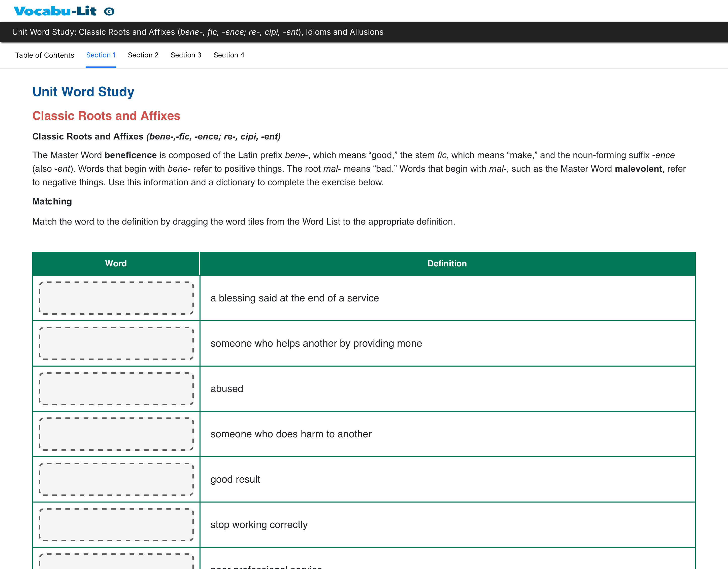Click the bold word 'beneficence' in paragraph
This screenshot has width=728, height=569.
point(130,155)
